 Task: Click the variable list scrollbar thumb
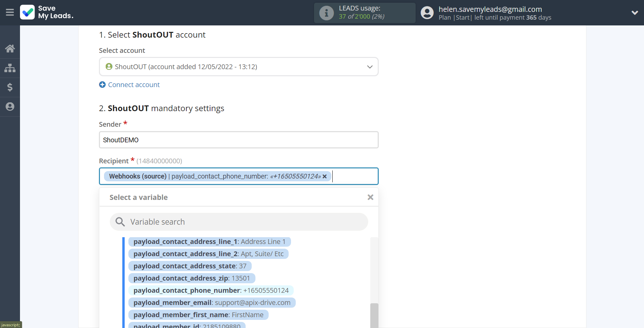[374, 315]
